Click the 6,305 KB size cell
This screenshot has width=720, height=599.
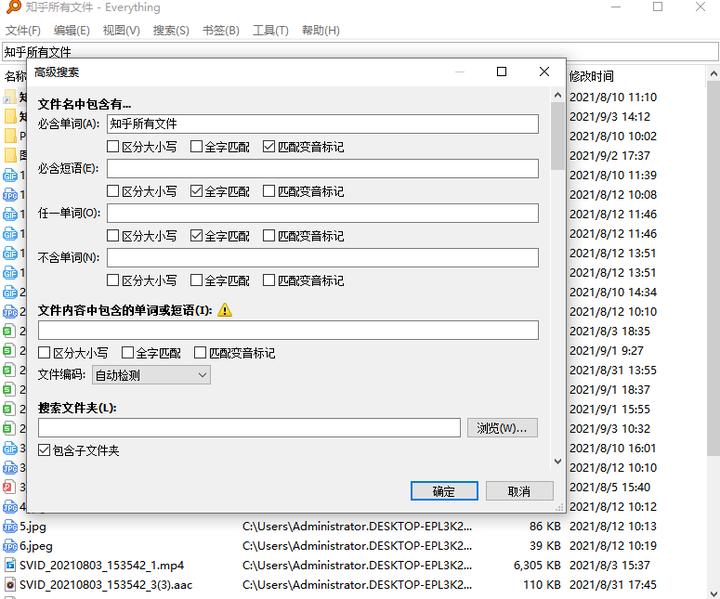(537, 565)
